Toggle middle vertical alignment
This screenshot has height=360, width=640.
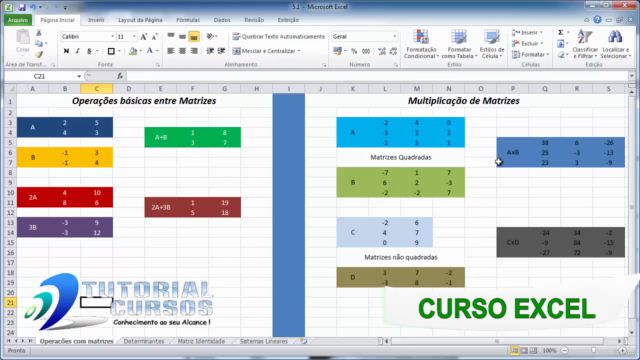click(182, 37)
